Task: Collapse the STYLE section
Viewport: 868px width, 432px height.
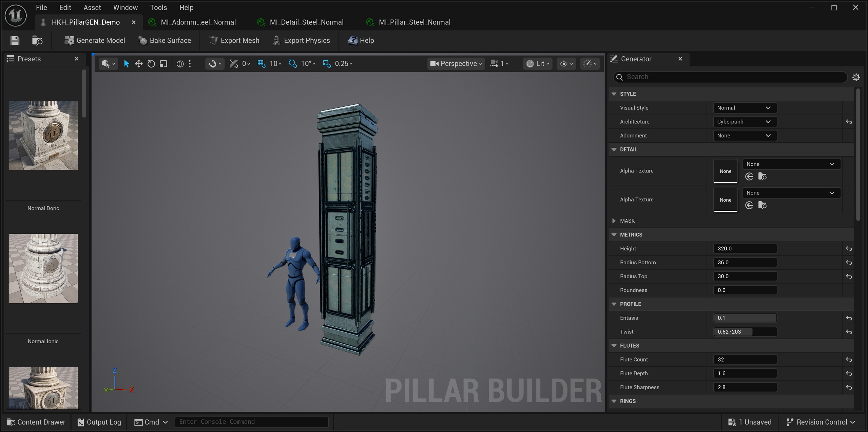Action: [614, 94]
